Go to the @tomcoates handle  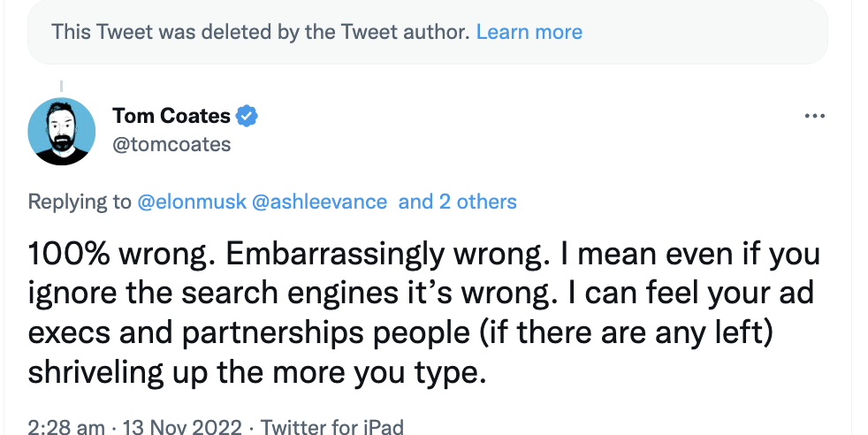click(171, 144)
